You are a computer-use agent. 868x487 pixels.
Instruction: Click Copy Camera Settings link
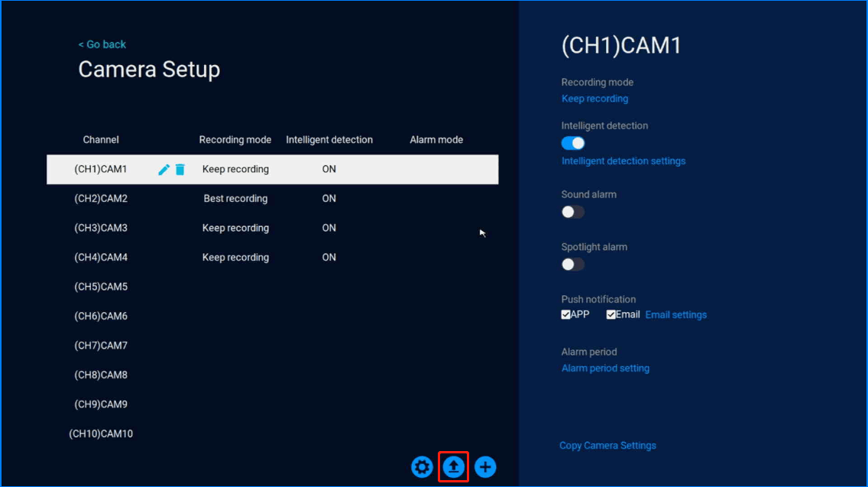(x=607, y=446)
